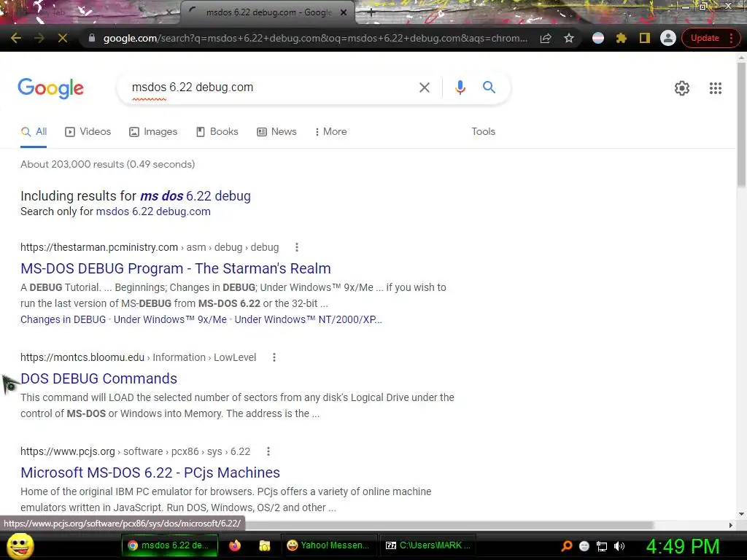Open the smiley face start button

[20, 546]
